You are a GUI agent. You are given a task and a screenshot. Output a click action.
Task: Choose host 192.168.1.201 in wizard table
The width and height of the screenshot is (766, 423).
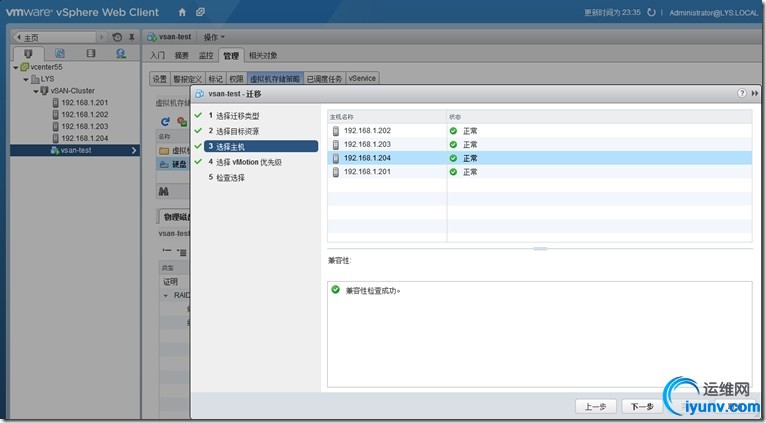[x=539, y=172]
